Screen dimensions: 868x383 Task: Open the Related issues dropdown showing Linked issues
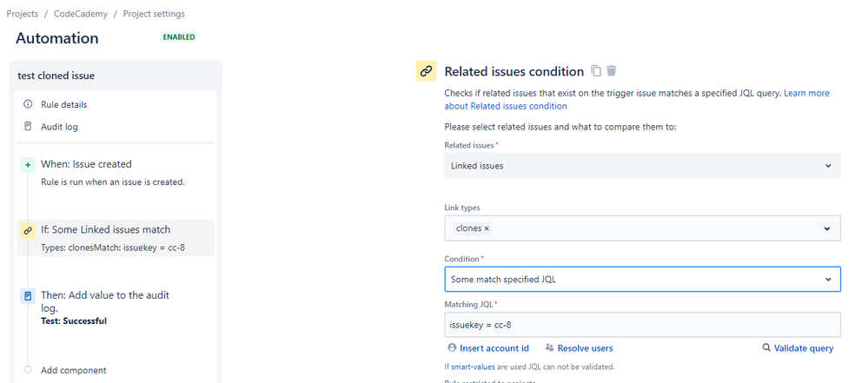coord(642,166)
